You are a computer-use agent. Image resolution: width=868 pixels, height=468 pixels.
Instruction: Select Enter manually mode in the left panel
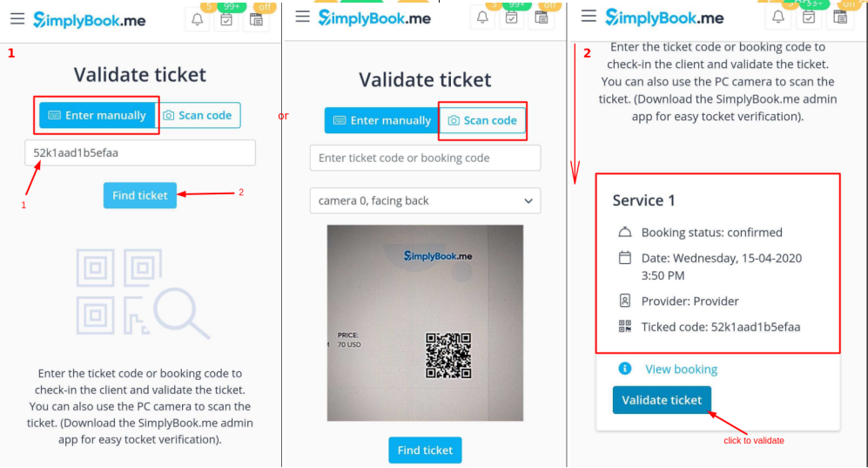pos(97,115)
